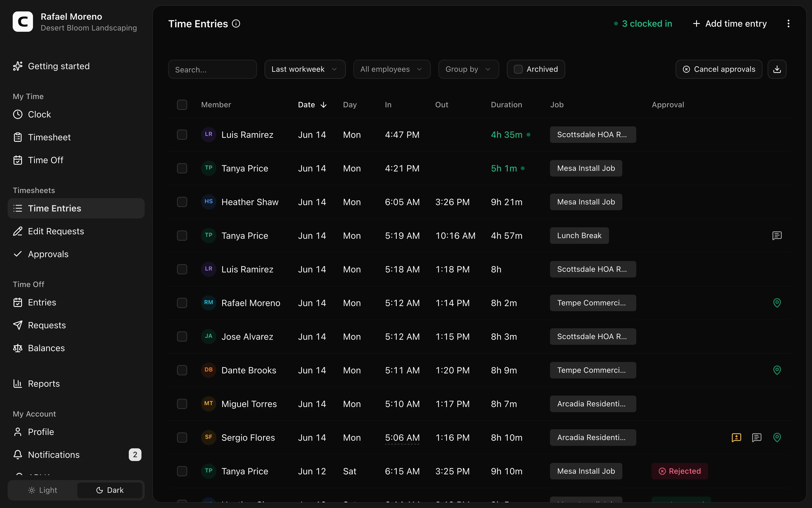Select checkbox for Tanya Price 4:21 PM entry
Screen dimensions: 812x508
[x=182, y=168]
